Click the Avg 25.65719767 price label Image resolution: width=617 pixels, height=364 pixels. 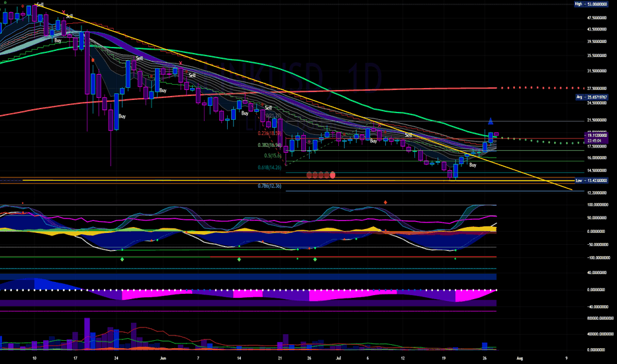click(x=591, y=97)
